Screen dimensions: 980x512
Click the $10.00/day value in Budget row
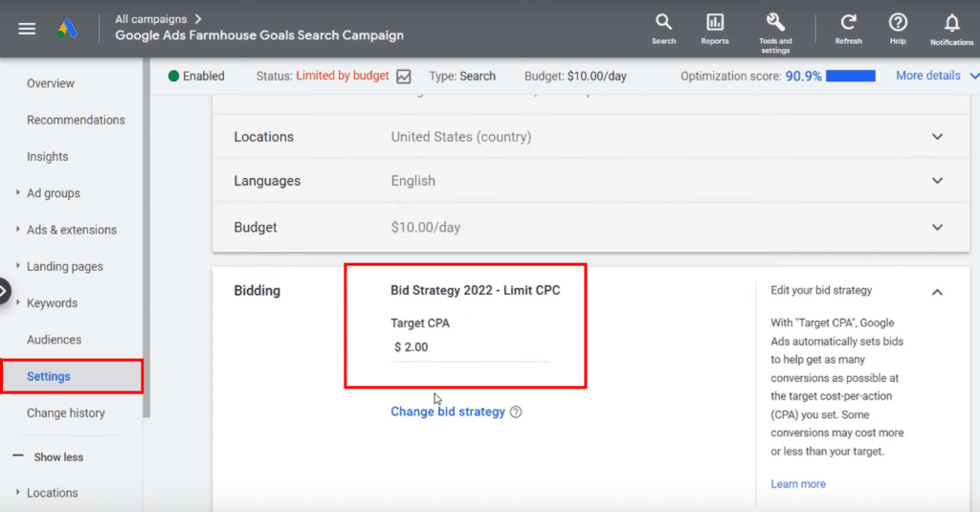coord(426,228)
